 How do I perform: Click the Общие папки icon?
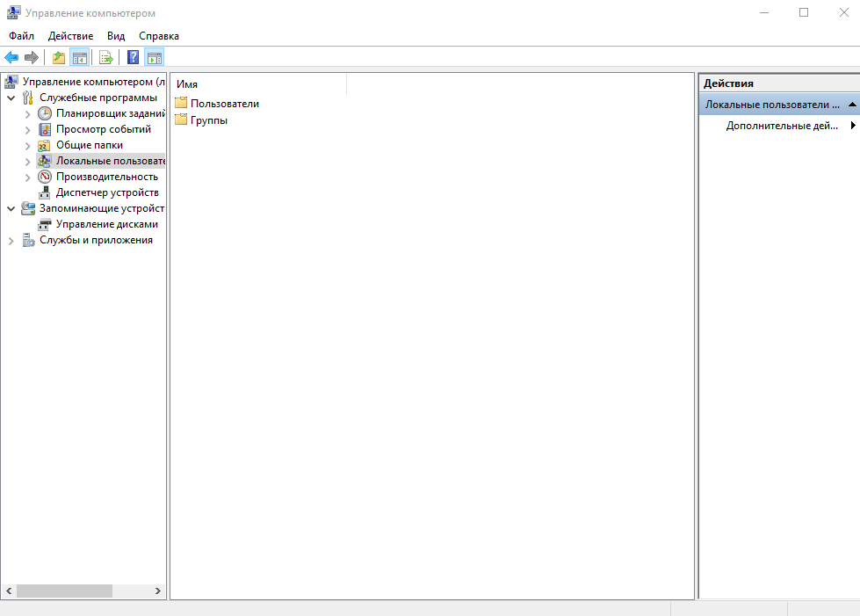click(x=45, y=145)
